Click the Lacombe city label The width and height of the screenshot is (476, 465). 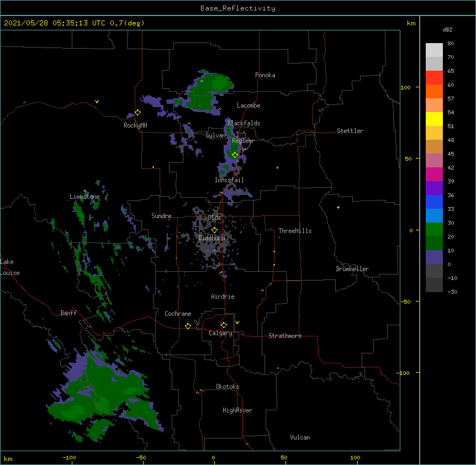point(248,105)
